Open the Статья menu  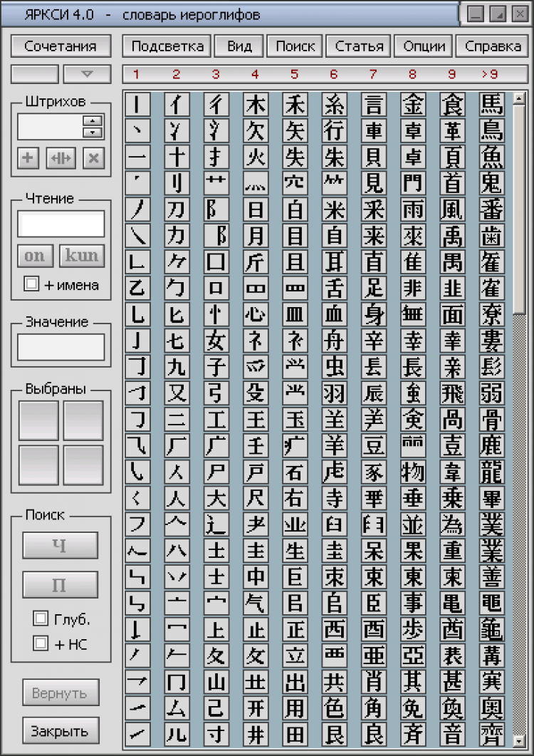tap(359, 46)
